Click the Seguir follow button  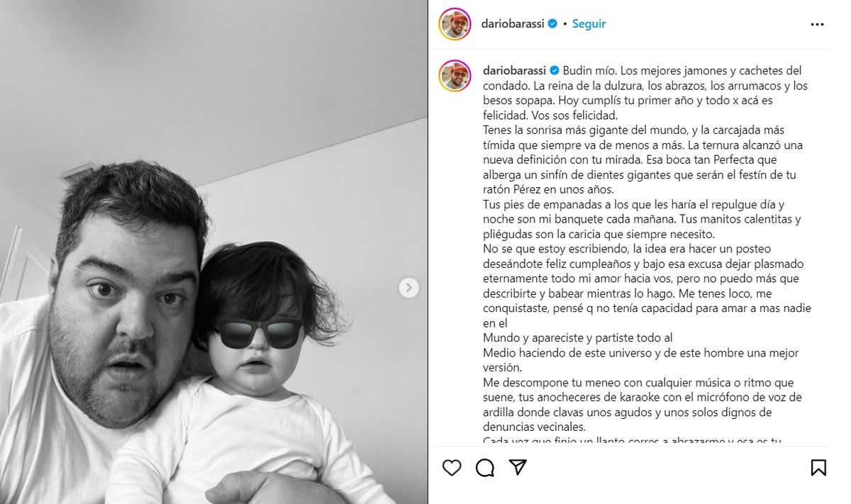coord(589,23)
